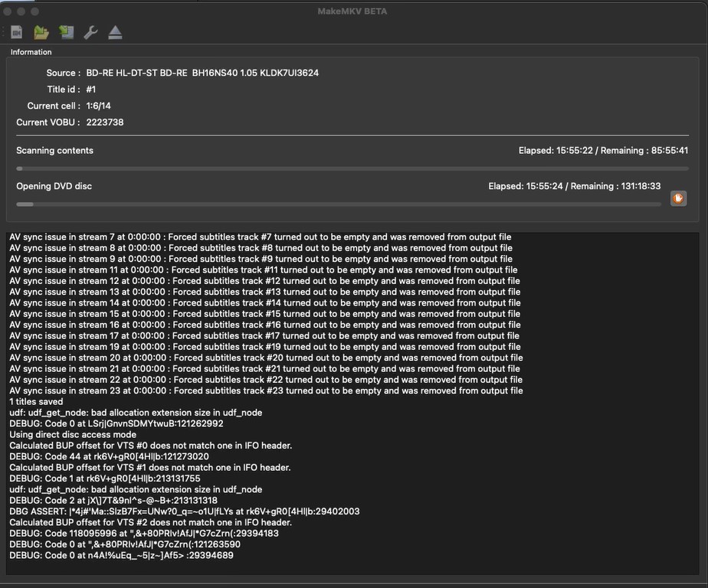The width and height of the screenshot is (708, 588).
Task: Click the stream 13 AV sync issue log line
Action: click(264, 292)
